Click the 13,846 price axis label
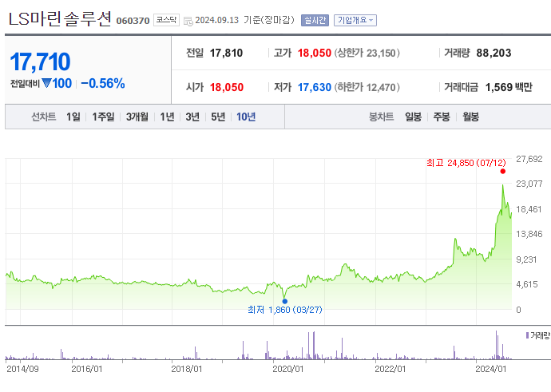The height and width of the screenshot is (392, 551). click(x=529, y=234)
